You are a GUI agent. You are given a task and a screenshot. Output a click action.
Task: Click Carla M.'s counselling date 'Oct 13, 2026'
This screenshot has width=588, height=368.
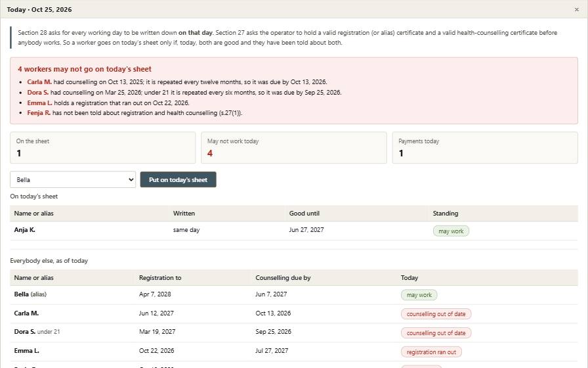click(273, 313)
